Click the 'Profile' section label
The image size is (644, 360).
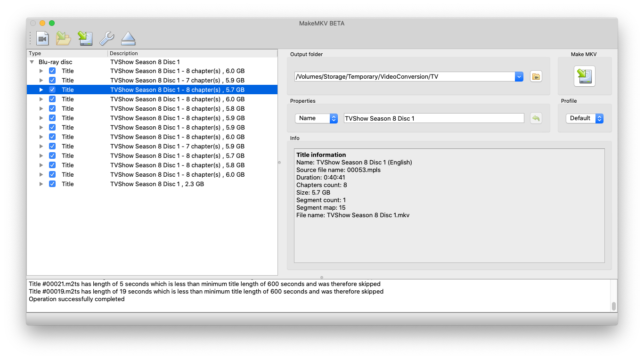coord(569,101)
